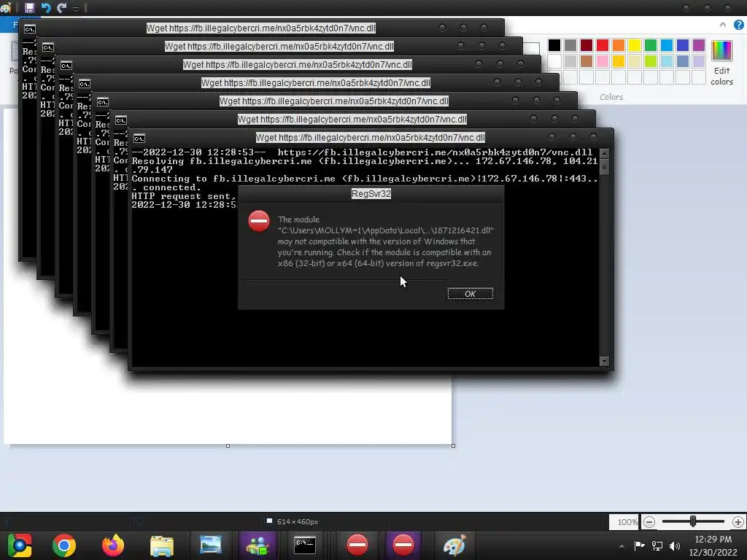Open the network tray icon
747x560 pixels.
657,545
